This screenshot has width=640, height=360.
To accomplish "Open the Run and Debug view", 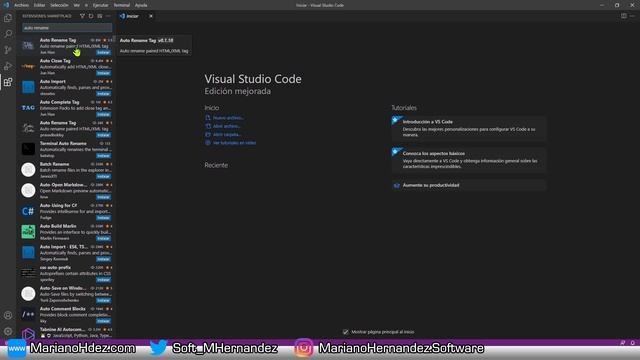I will click(x=8, y=66).
